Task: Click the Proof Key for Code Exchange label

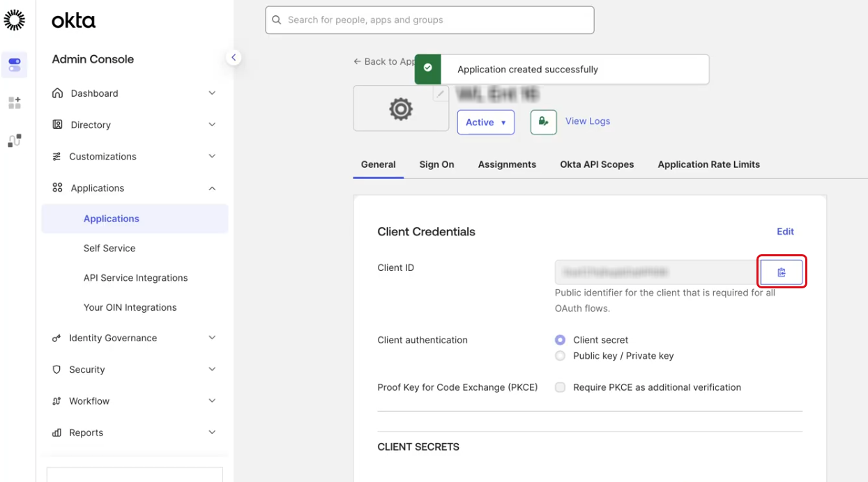Action: (x=457, y=387)
